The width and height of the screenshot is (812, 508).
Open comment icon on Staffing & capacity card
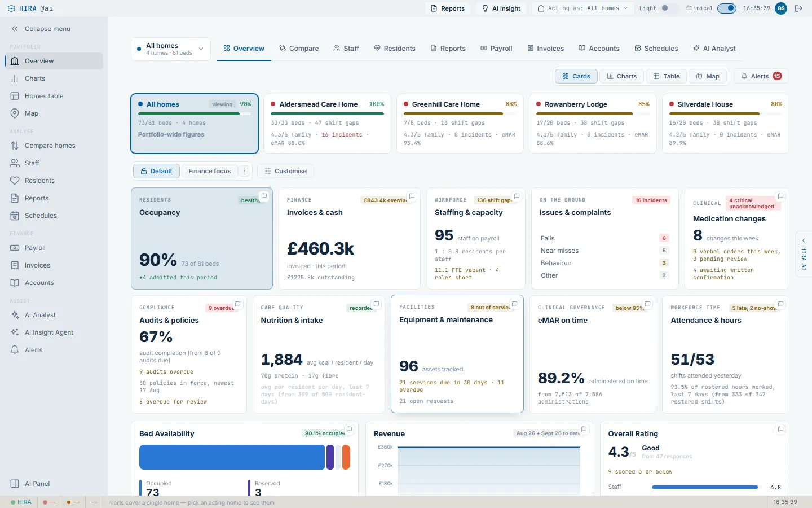coord(517,196)
